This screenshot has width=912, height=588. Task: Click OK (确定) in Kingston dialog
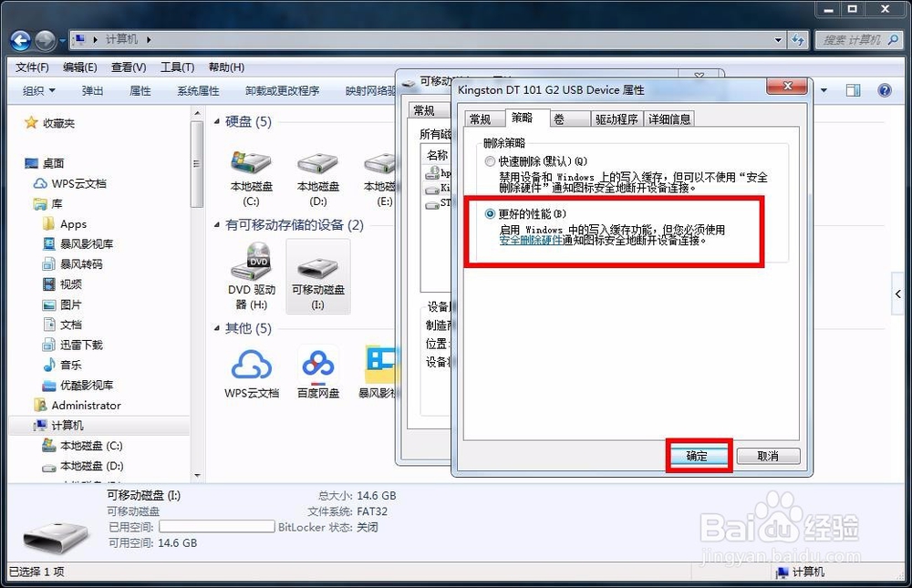pyautogui.click(x=698, y=456)
